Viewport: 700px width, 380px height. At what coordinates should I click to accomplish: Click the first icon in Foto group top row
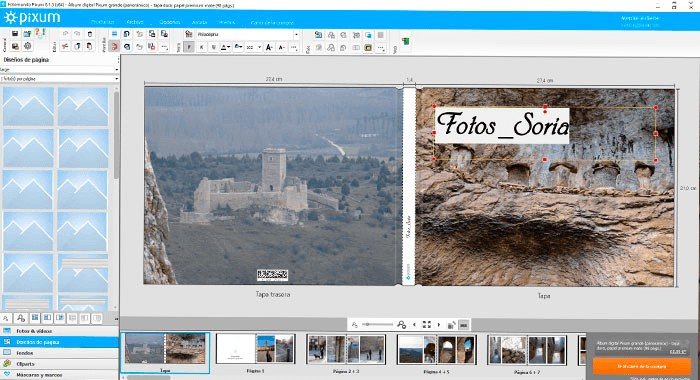[x=318, y=34]
